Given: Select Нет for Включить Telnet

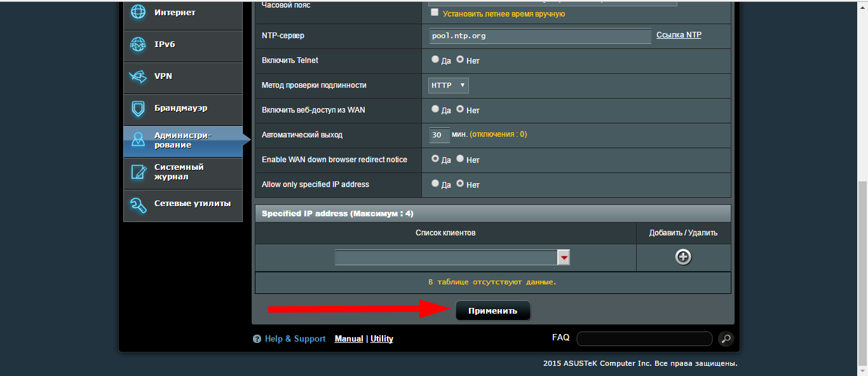Looking at the screenshot, I should point(460,60).
